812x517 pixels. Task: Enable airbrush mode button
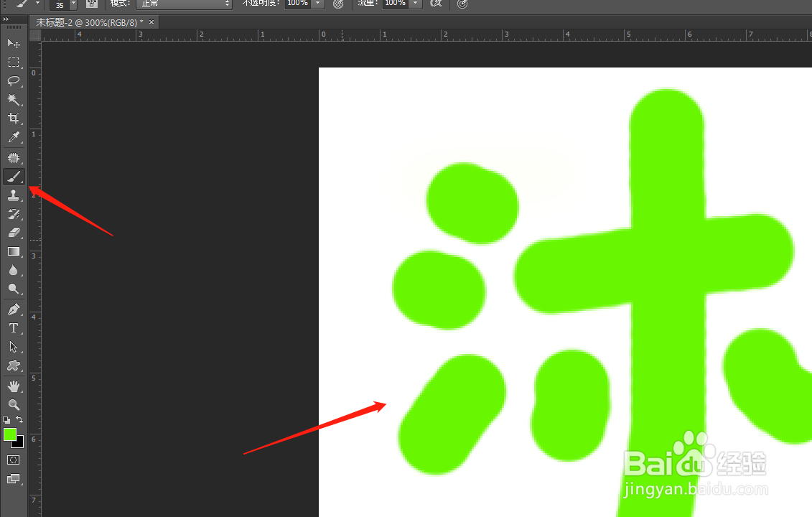436,4
